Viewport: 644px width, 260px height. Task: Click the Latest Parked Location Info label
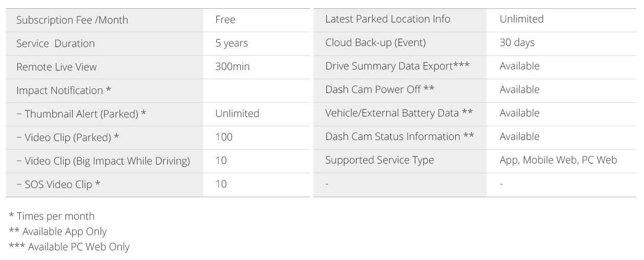(x=388, y=19)
